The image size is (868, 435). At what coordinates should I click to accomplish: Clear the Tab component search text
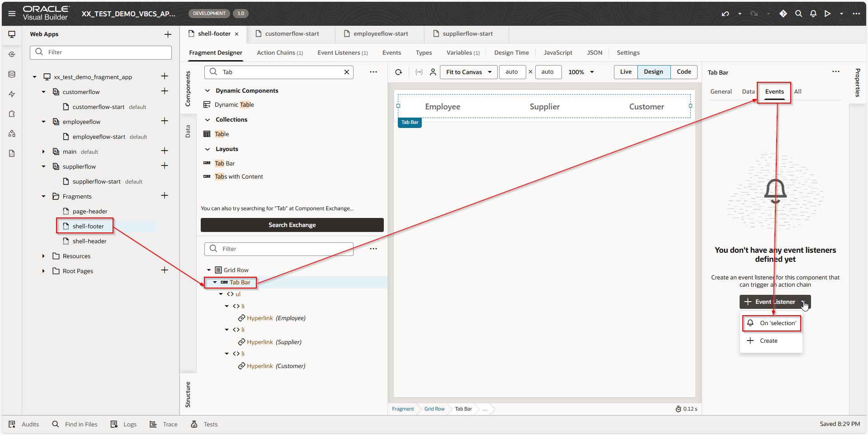tap(347, 72)
